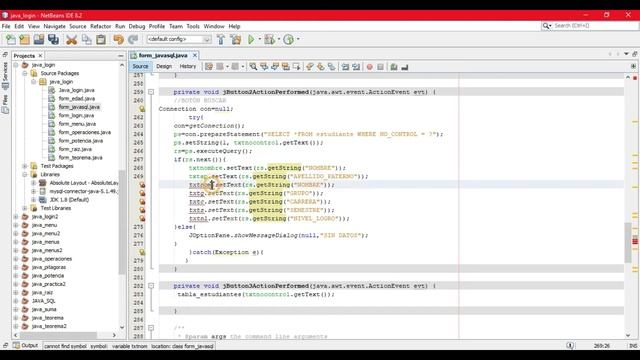
Task: Open the Navigate menu
Action: (54, 26)
